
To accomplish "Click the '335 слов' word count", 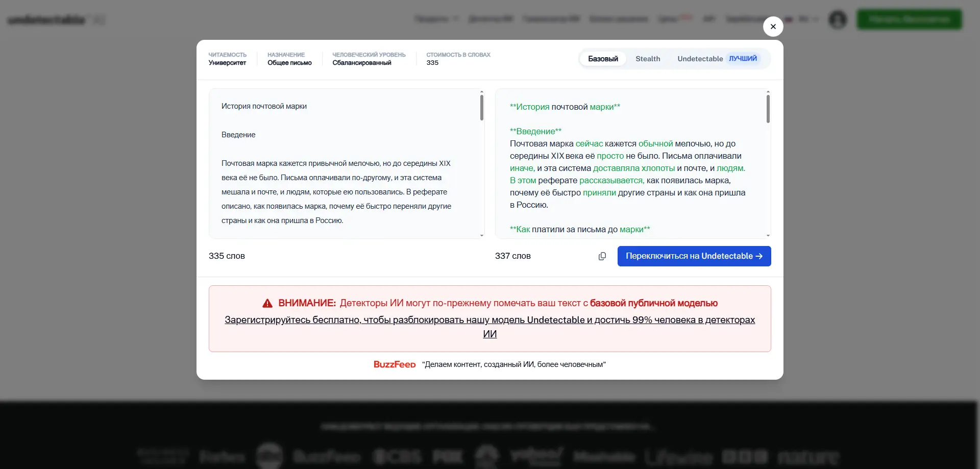I will pos(227,256).
